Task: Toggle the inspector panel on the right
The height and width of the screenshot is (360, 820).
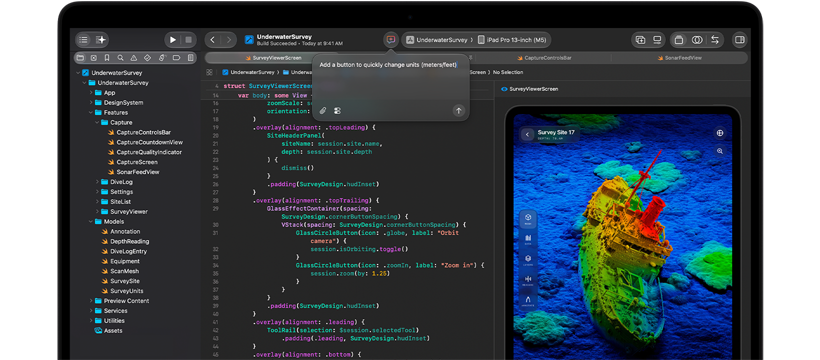Action: click(739, 40)
